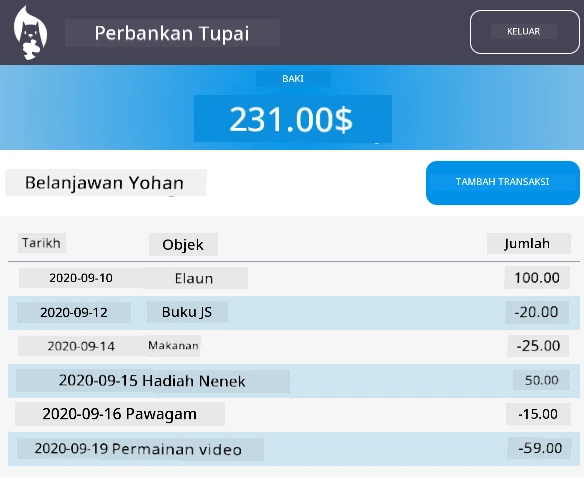Click the 2020-09-12 date cell
This screenshot has height=500, width=584.
pos(74,312)
